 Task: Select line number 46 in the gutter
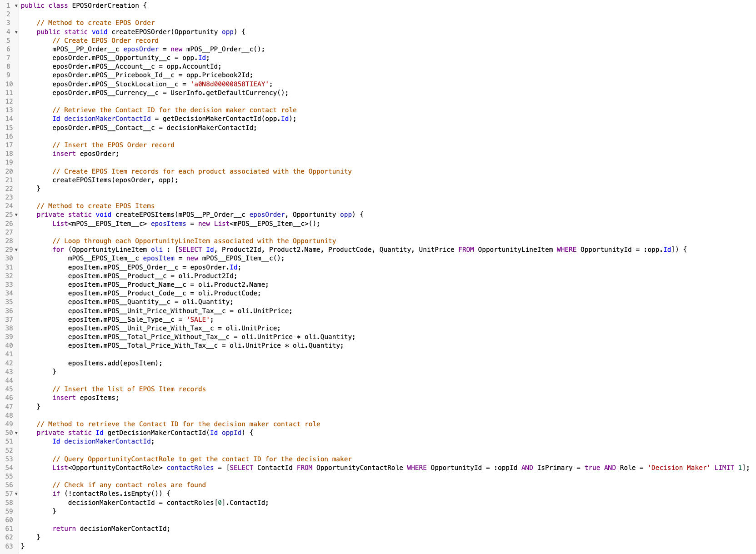point(9,398)
